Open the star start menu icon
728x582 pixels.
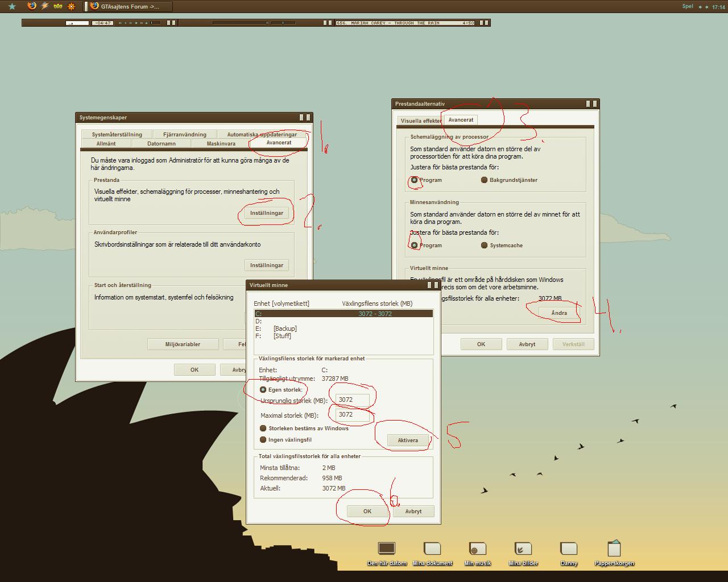[x=12, y=6]
